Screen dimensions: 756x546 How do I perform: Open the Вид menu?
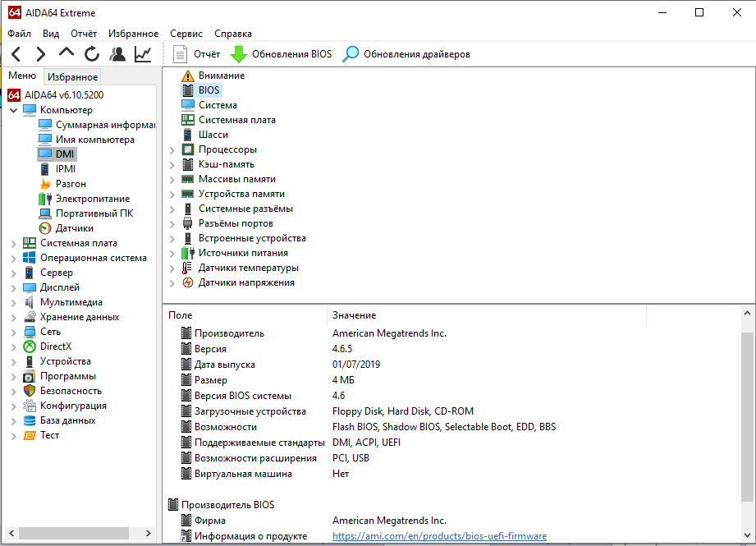click(x=51, y=34)
